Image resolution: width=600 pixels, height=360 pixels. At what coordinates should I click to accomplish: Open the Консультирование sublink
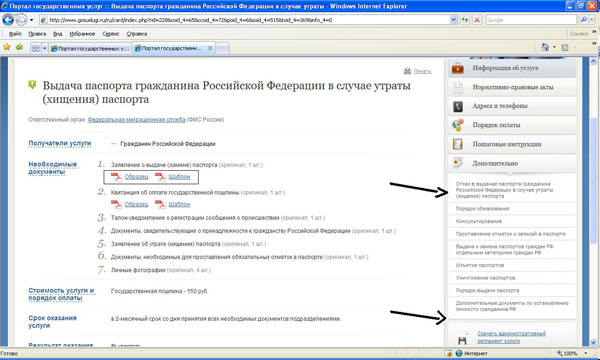479,221
